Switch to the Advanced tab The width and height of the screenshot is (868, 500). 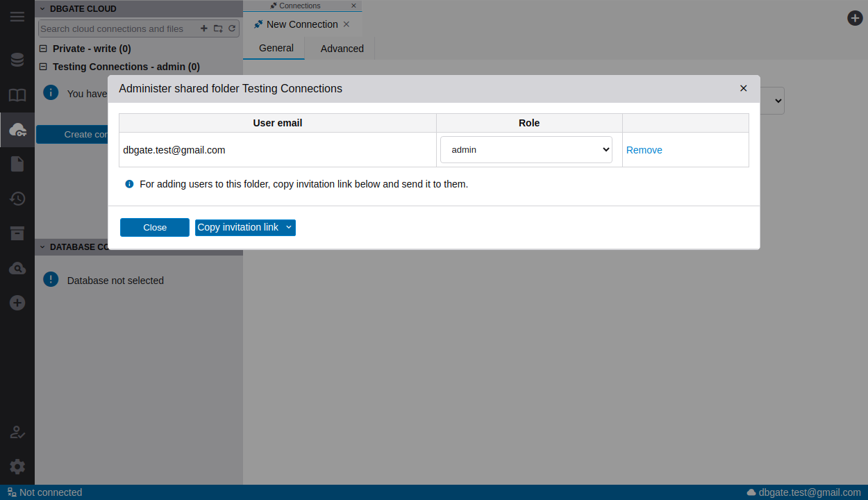coord(342,49)
